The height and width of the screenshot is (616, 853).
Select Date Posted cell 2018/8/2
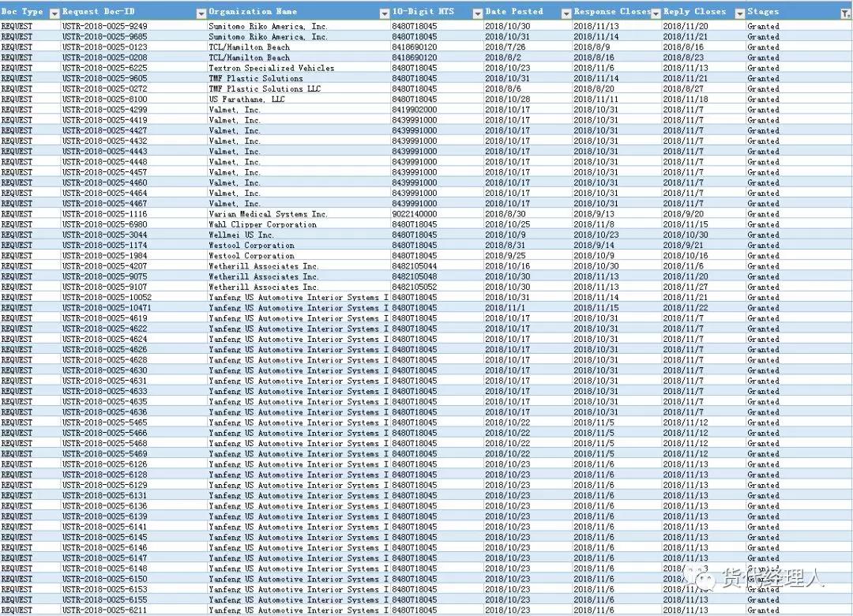528,57
